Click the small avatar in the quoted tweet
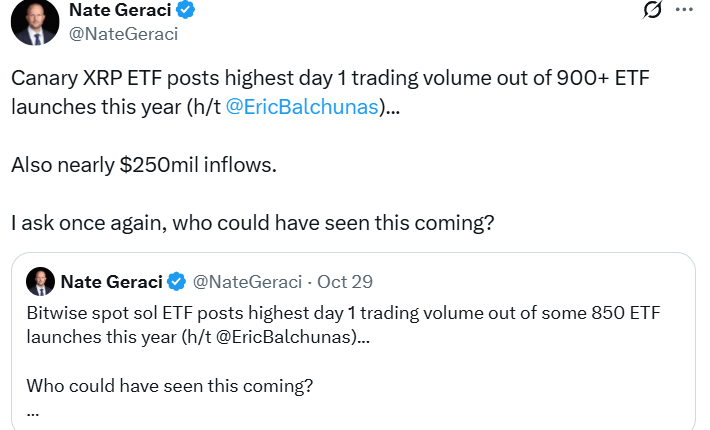710x430 pixels. click(x=40, y=281)
